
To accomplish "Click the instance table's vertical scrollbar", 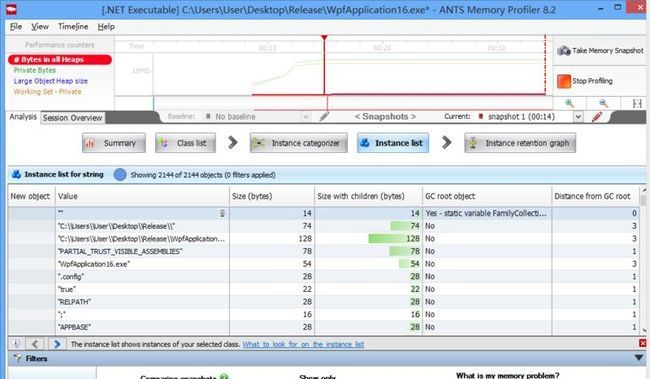I will point(643,261).
